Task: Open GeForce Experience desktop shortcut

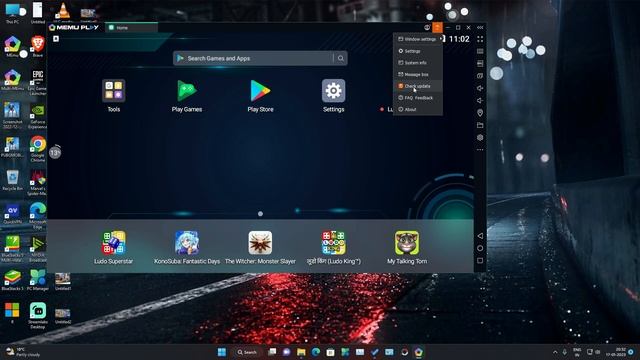Action: click(38, 116)
